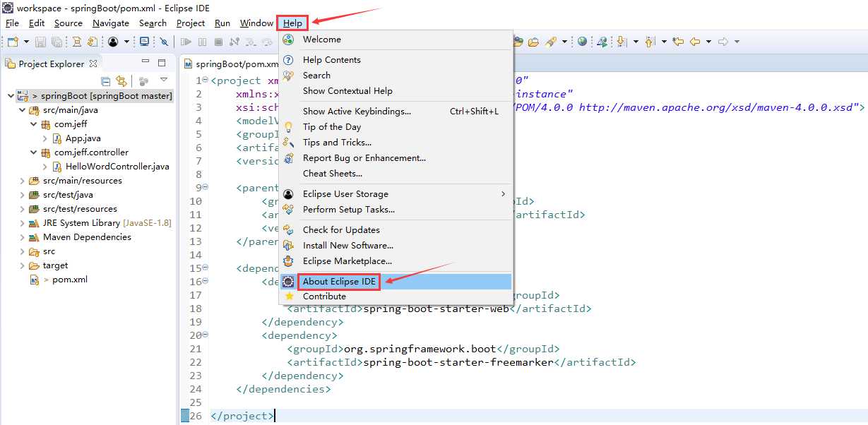Close the Project Explorer tab
The image size is (868, 425).
(93, 64)
